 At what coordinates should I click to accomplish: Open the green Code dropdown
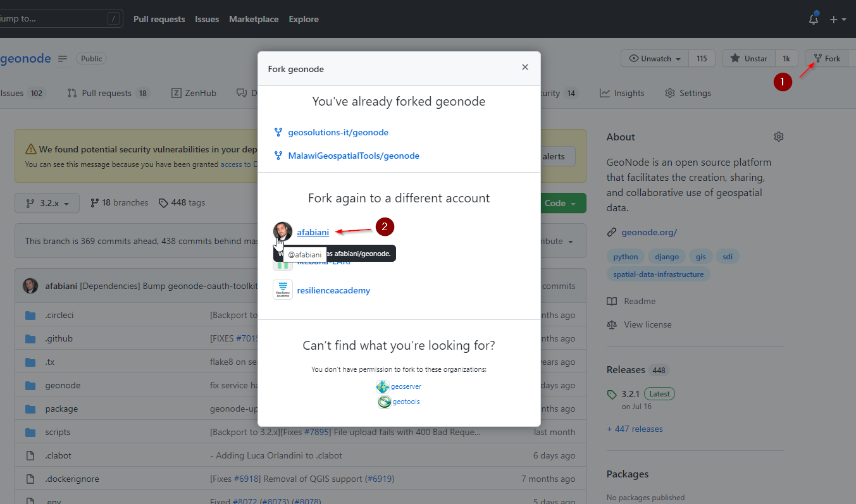563,204
